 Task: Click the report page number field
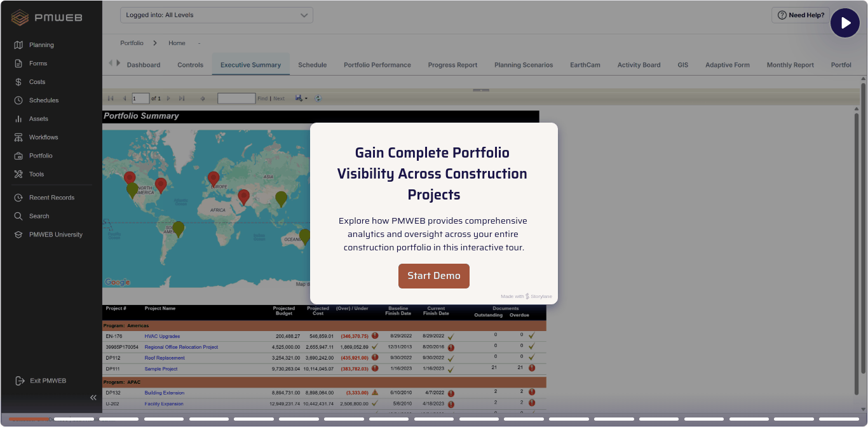(x=140, y=98)
